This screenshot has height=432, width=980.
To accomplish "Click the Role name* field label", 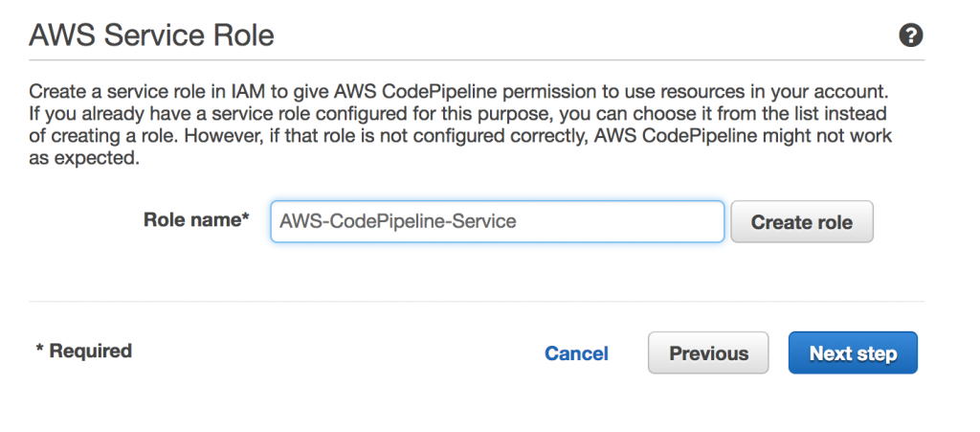I will coord(196,219).
